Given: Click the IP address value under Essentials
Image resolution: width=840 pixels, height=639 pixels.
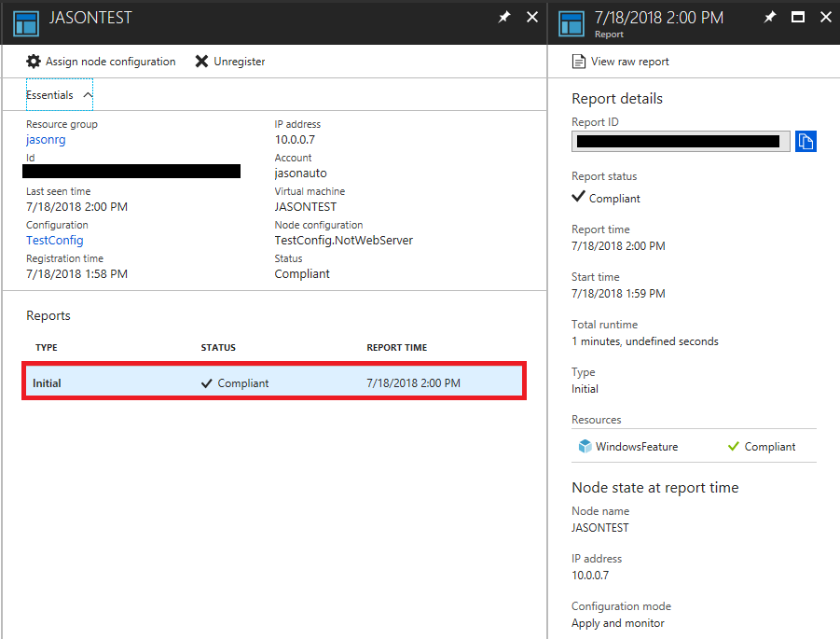Looking at the screenshot, I should click(x=295, y=140).
